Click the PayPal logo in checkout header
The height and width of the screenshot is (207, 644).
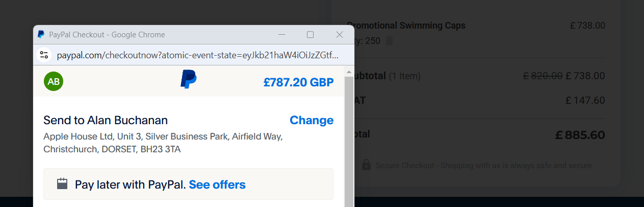[x=189, y=80]
